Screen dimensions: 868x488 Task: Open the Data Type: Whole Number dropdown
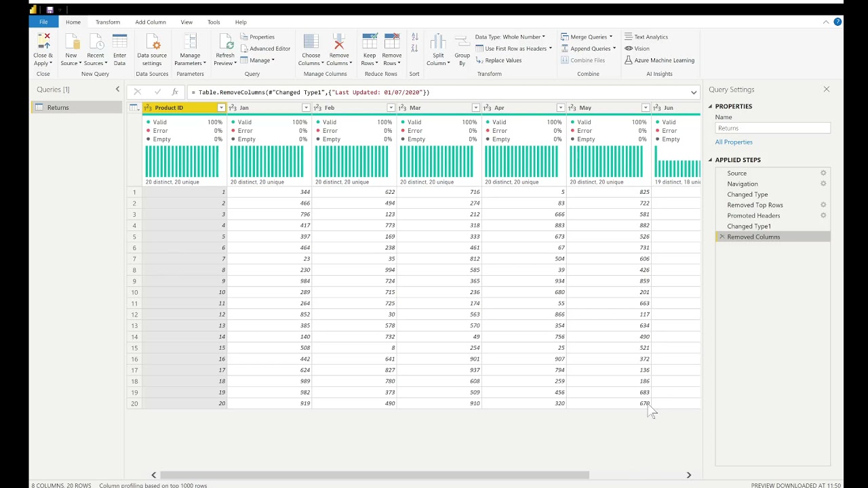pyautogui.click(x=510, y=37)
